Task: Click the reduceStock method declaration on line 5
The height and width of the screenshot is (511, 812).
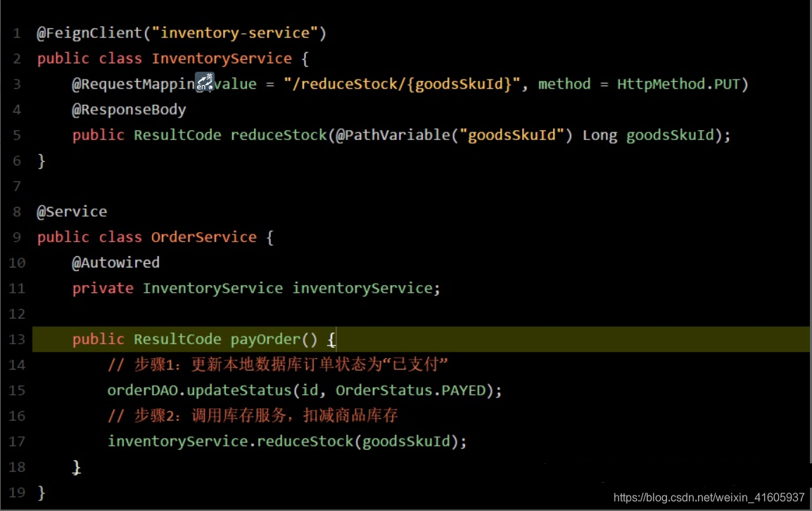Action: pos(279,135)
